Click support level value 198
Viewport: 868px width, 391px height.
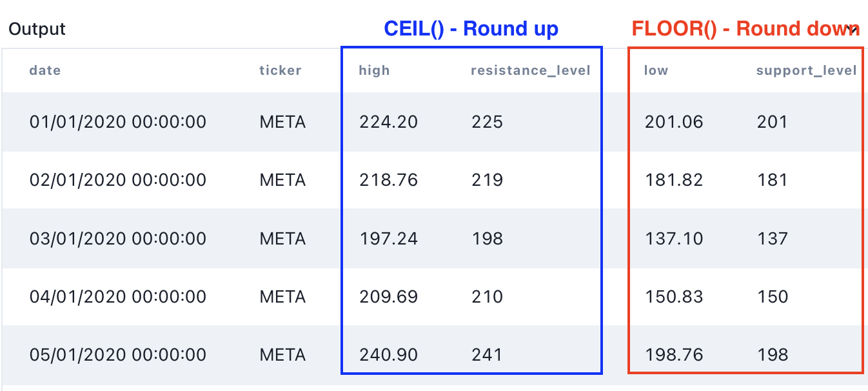click(x=772, y=355)
